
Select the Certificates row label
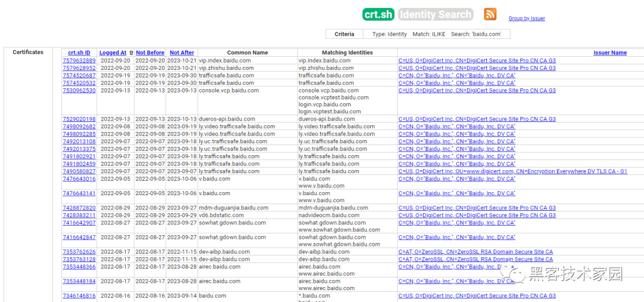pos(28,52)
